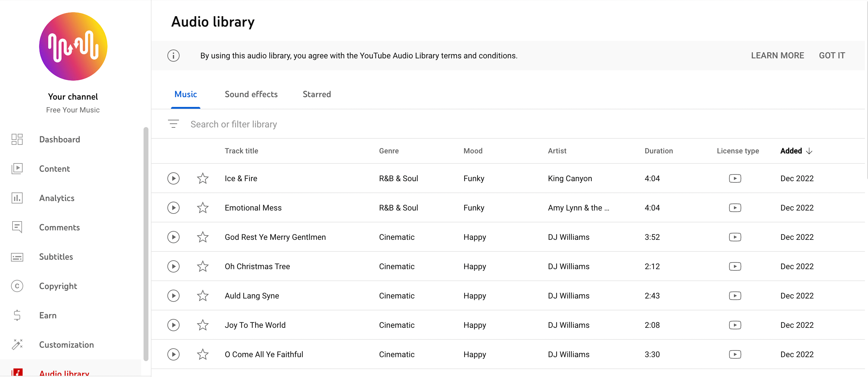This screenshot has width=868, height=377.
Task: Open the Customization section
Action: click(66, 345)
